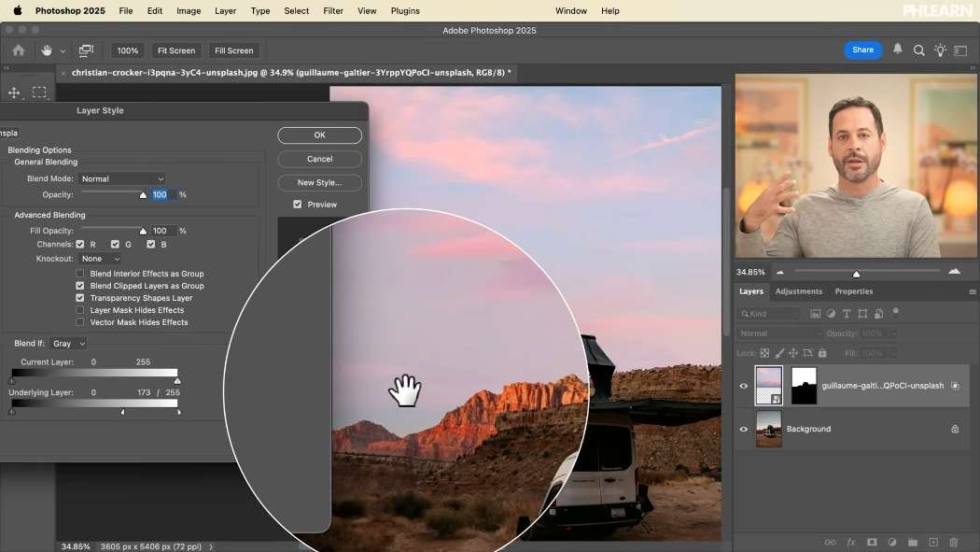Enable Blend Interior Effects as Group
The image size is (980, 552).
(x=80, y=273)
